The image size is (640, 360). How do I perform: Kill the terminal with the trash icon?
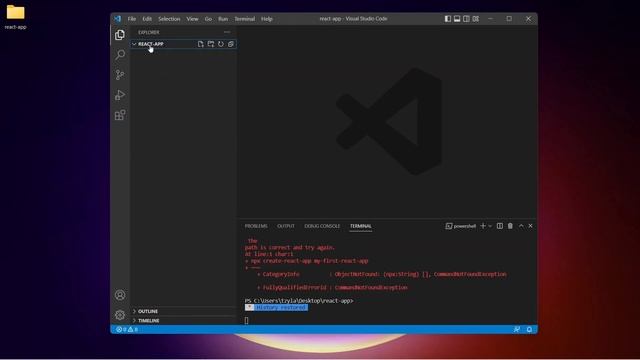510,226
